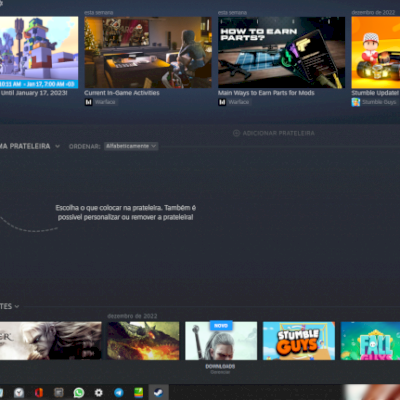Open Steam from the taskbar
Screen dimensions: 400x400
[x=158, y=392]
